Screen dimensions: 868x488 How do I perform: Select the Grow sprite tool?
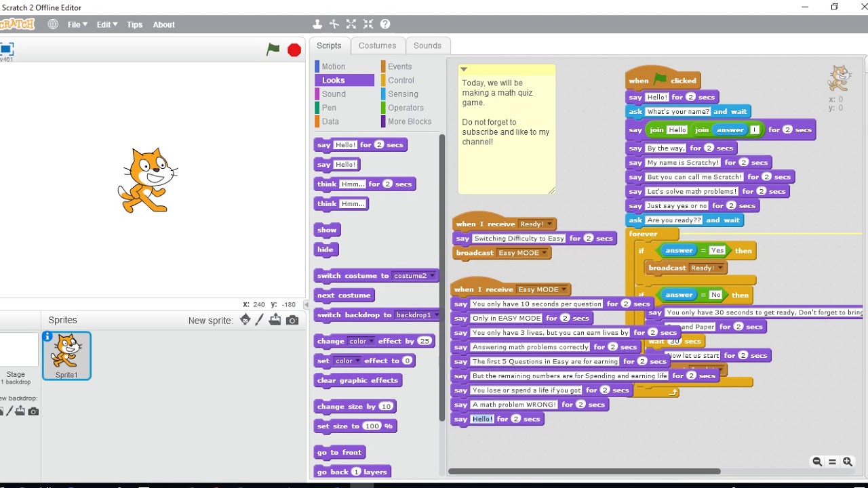click(x=351, y=24)
